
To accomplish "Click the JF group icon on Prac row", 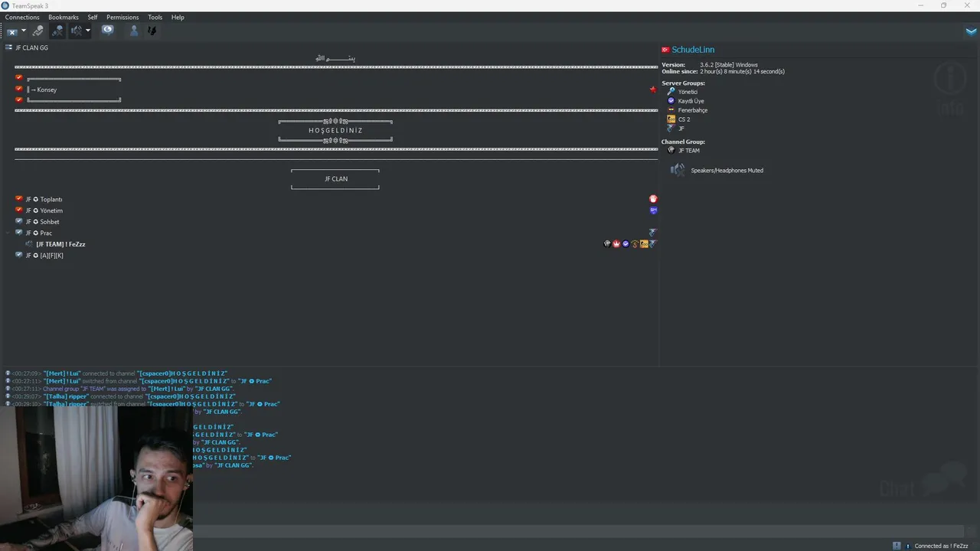I will point(653,233).
